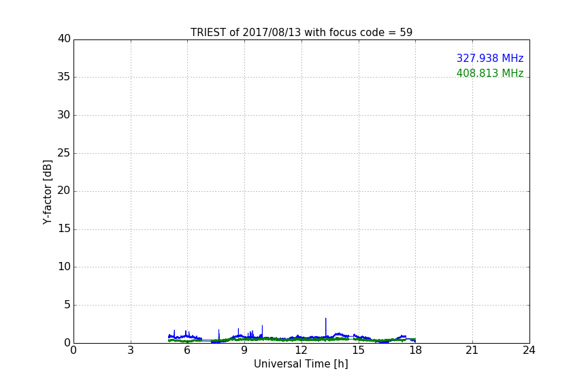588x392 pixels.
Task: Select the green 408.813 MHz legend label
Action: [x=490, y=73]
